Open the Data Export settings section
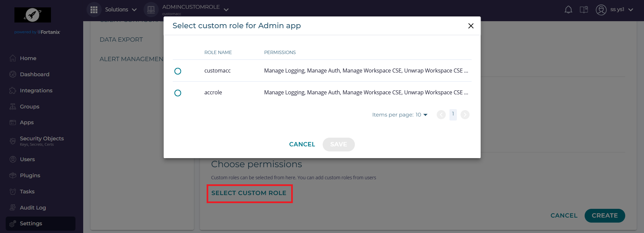The height and width of the screenshot is (233, 644). (121, 40)
